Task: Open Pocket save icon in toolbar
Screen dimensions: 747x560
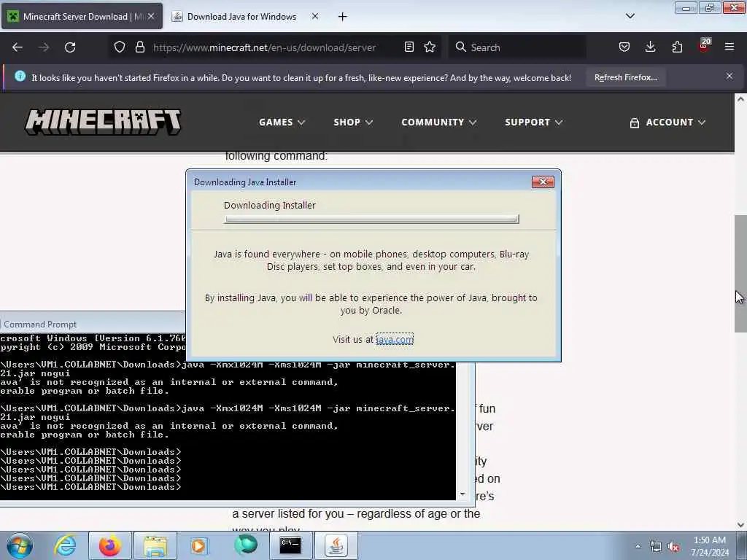Action: click(624, 47)
